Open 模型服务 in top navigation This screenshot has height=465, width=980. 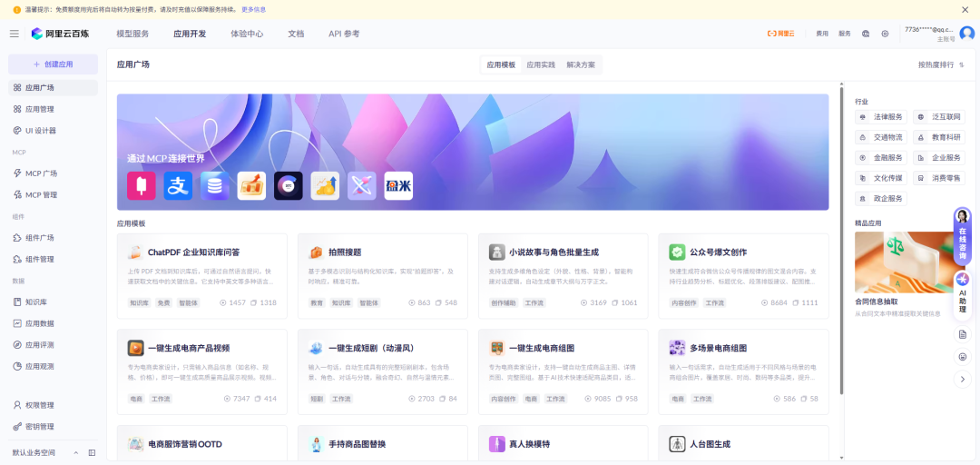(x=132, y=34)
